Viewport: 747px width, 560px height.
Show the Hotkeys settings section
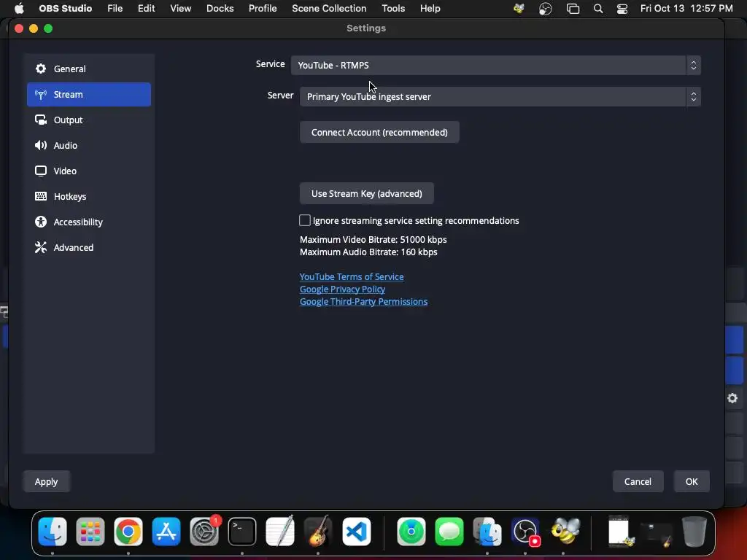(88, 196)
